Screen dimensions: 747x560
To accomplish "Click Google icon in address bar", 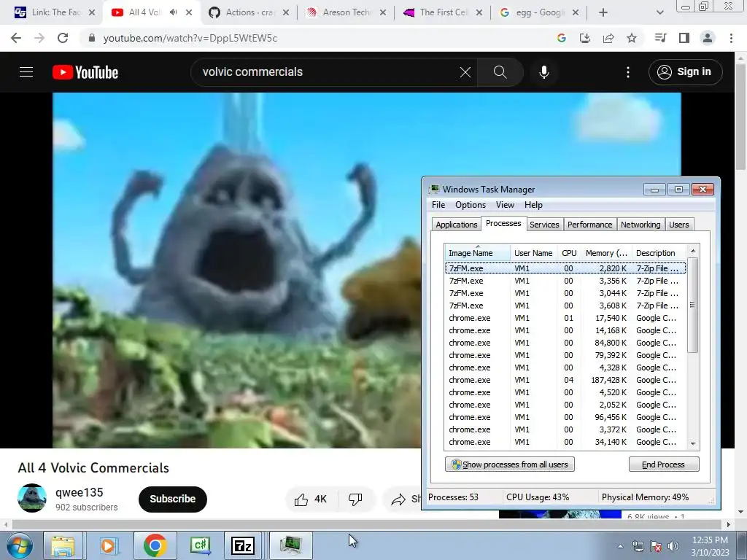I will (562, 38).
